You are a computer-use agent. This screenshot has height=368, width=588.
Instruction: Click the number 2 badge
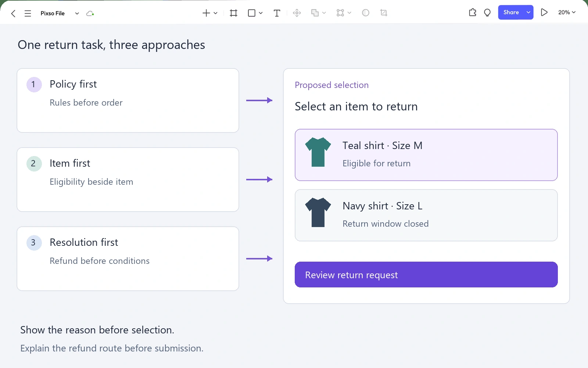tap(34, 164)
